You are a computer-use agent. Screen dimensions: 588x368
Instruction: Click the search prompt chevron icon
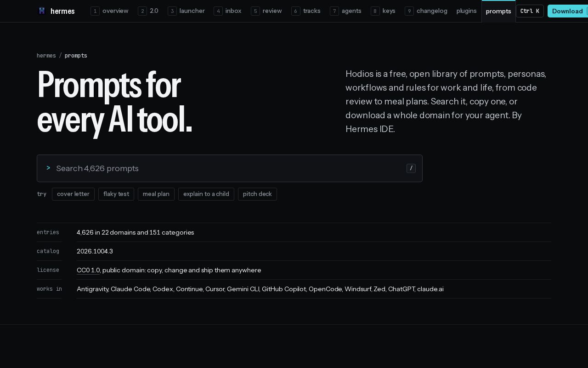click(48, 168)
